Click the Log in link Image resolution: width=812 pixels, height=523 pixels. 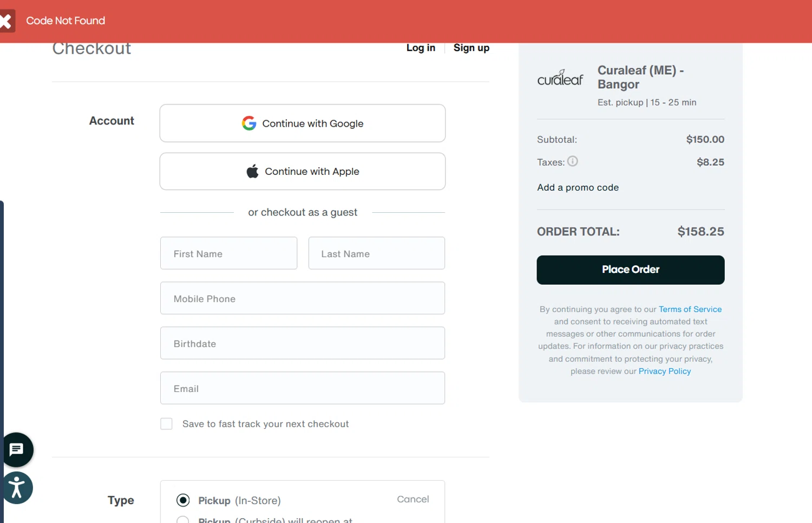[421, 48]
